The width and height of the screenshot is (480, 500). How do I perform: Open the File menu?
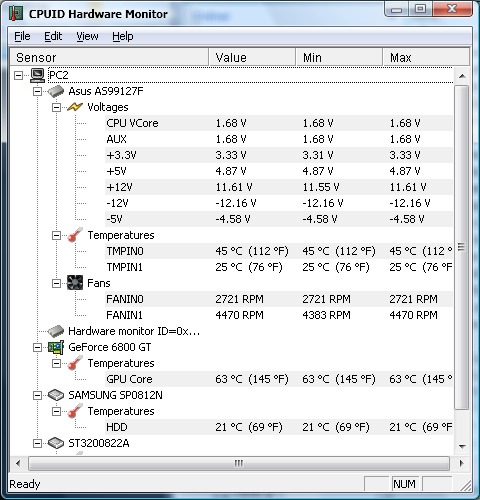(x=22, y=36)
